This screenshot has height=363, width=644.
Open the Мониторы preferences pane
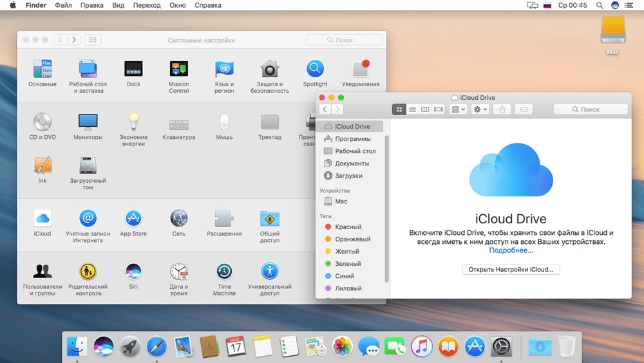[88, 126]
